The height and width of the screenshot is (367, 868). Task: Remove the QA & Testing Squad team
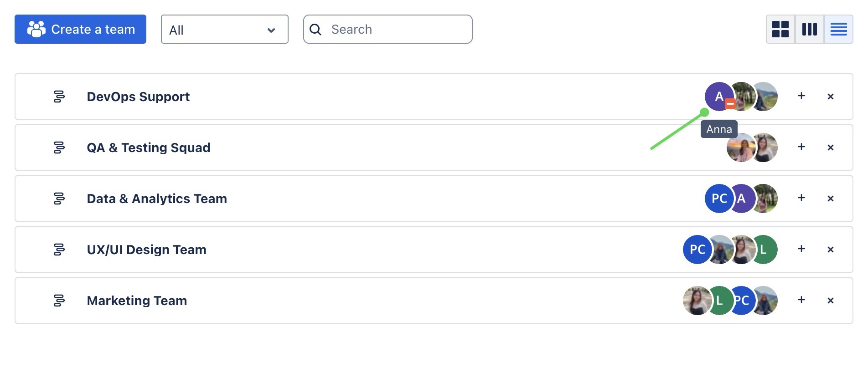pyautogui.click(x=830, y=148)
